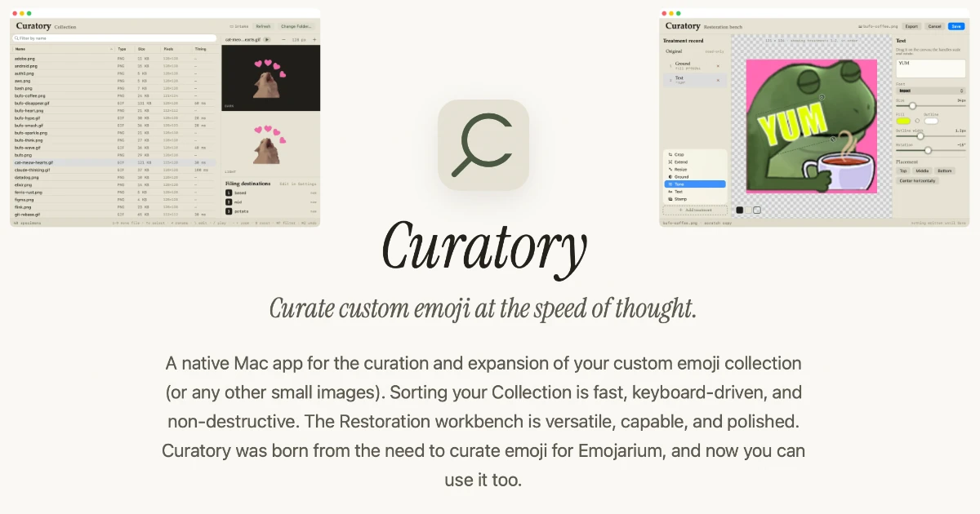Save the Restoration bench changes

pyautogui.click(x=956, y=26)
